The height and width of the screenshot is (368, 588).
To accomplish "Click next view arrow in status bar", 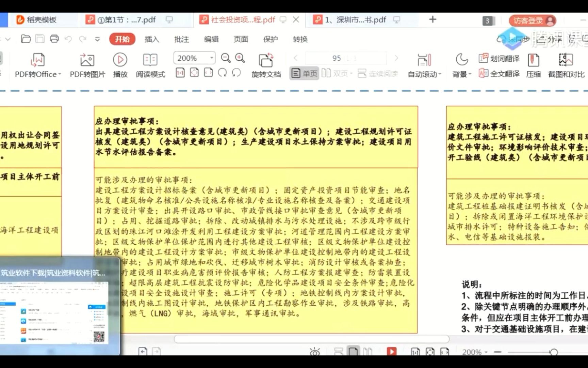I will point(156,351).
